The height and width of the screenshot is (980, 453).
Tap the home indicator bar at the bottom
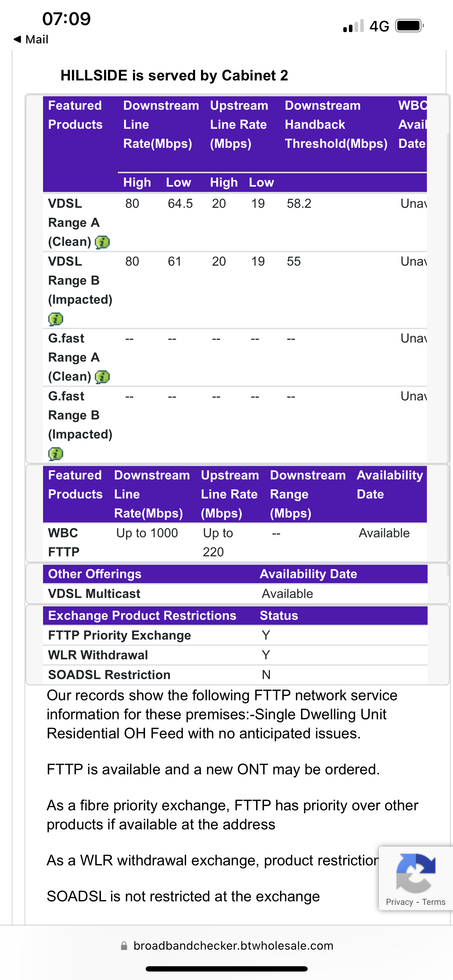click(x=227, y=969)
